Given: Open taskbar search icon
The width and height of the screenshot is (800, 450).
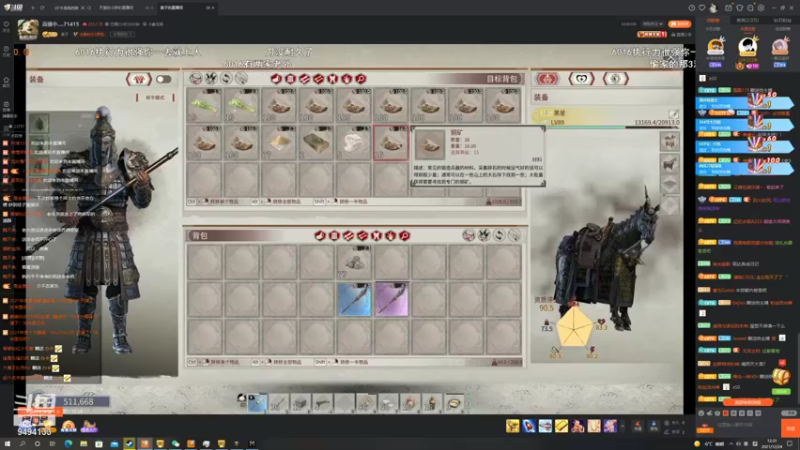Looking at the screenshot, I should click(x=22, y=443).
